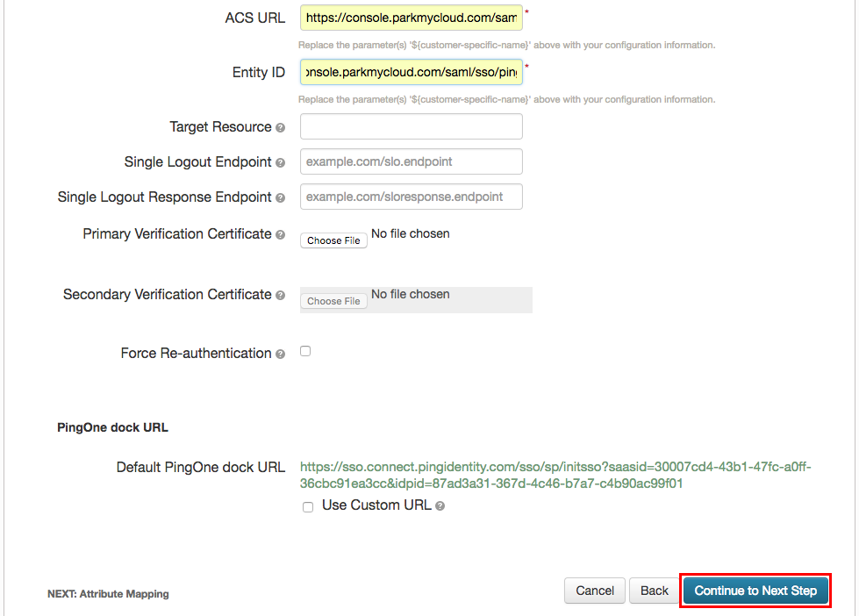Click the hint text under ACS URL
The width and height of the screenshot is (859, 616).
507,45
